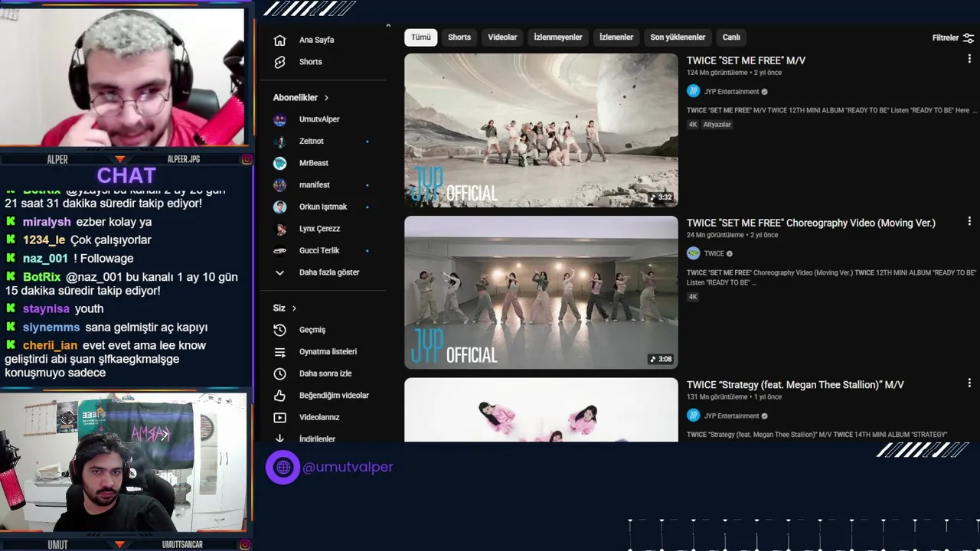The image size is (980, 551).
Task: Select the Videolar filter chip
Action: 502,37
